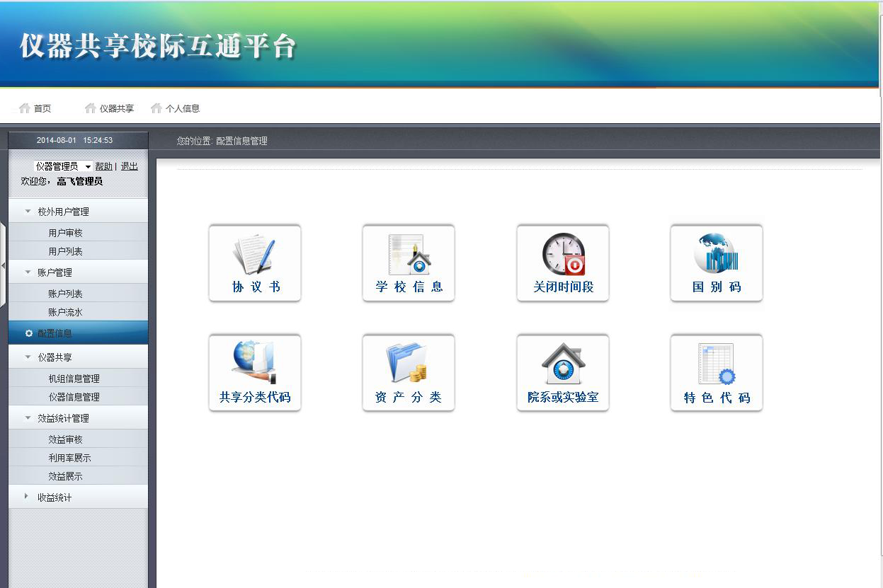Collapse the 校外用户管理 section
Image resolution: width=883 pixels, height=588 pixels.
[62, 212]
